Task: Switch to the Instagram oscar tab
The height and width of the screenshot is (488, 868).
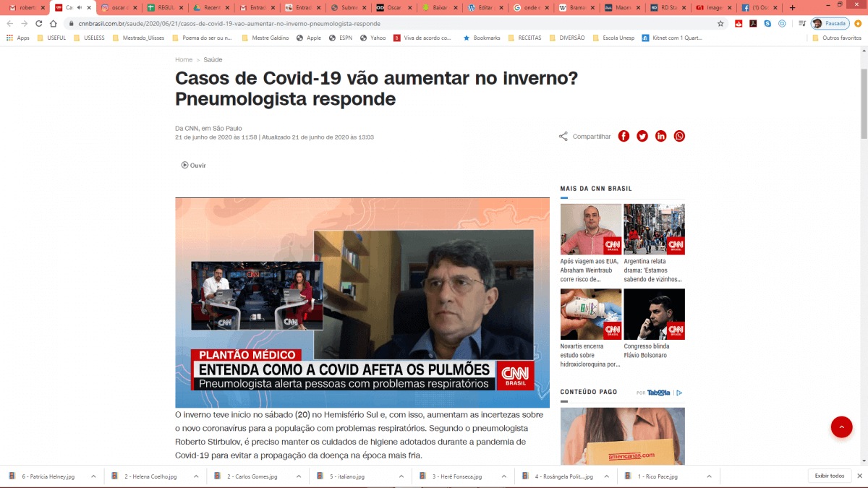Action: click(119, 8)
